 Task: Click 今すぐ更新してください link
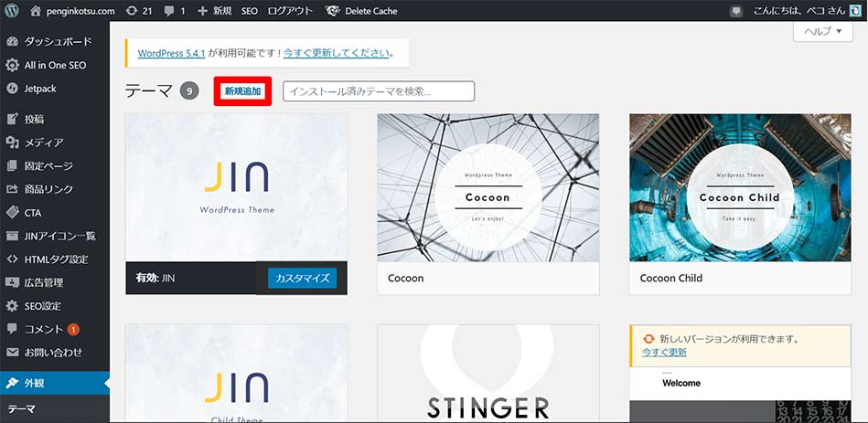click(x=336, y=54)
